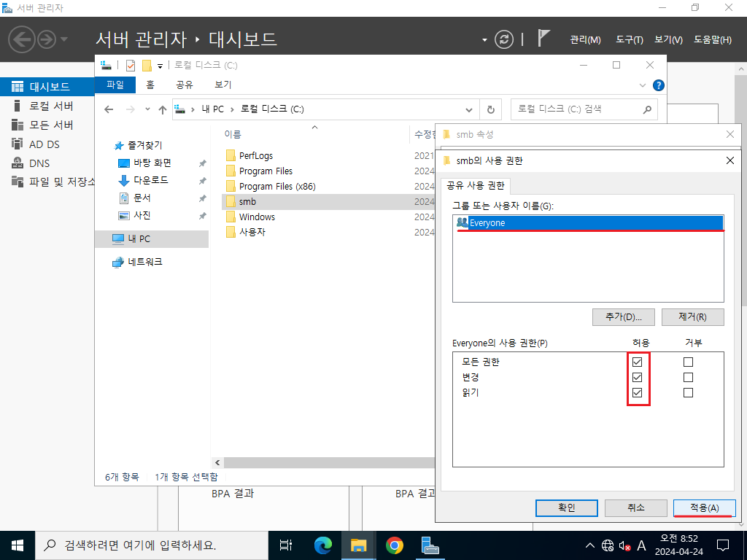Viewport: 747px width, 560px height.
Task: Toggle 변경 deny checkbox
Action: click(x=688, y=377)
